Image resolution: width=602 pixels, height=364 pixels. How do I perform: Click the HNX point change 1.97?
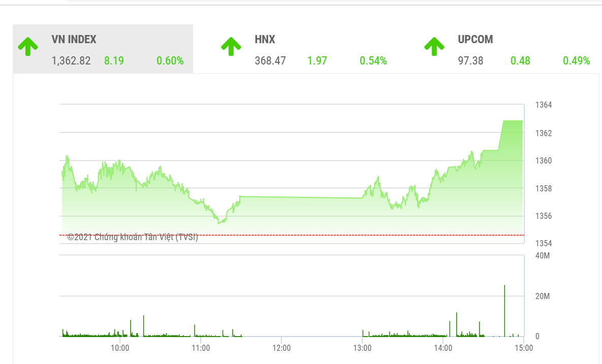(x=317, y=61)
